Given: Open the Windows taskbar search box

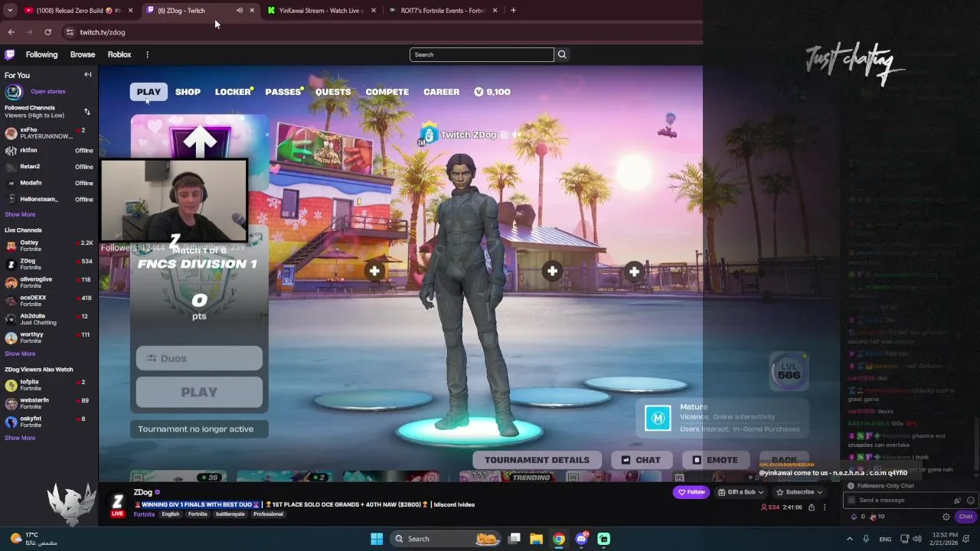Looking at the screenshot, I should (x=446, y=539).
